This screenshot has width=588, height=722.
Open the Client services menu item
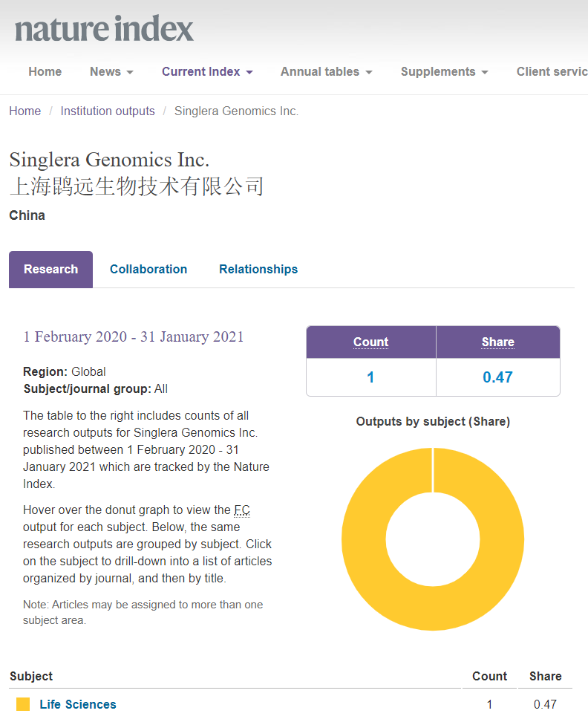pyautogui.click(x=551, y=72)
